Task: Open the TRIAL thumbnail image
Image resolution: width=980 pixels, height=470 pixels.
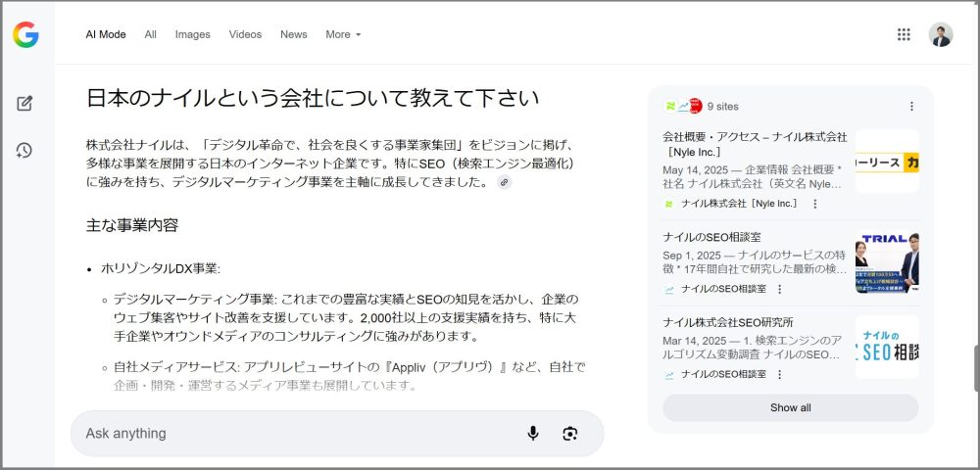Action: 887,262
